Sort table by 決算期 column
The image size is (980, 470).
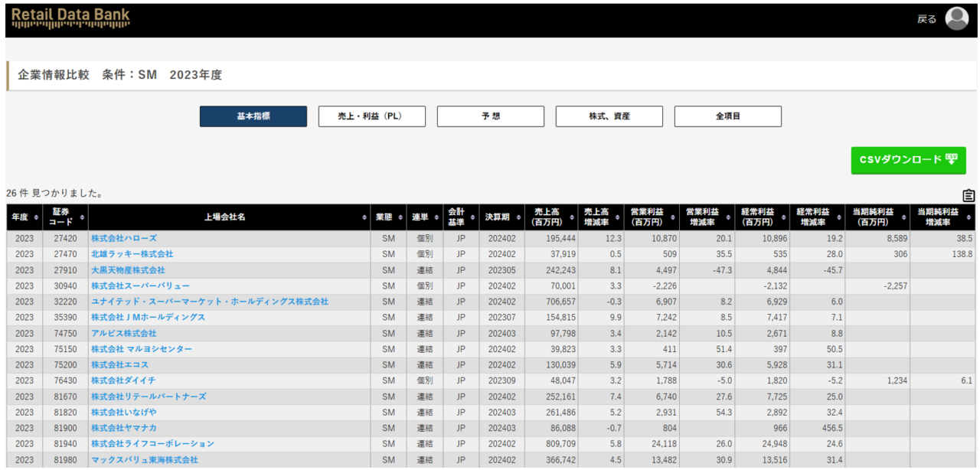point(501,217)
